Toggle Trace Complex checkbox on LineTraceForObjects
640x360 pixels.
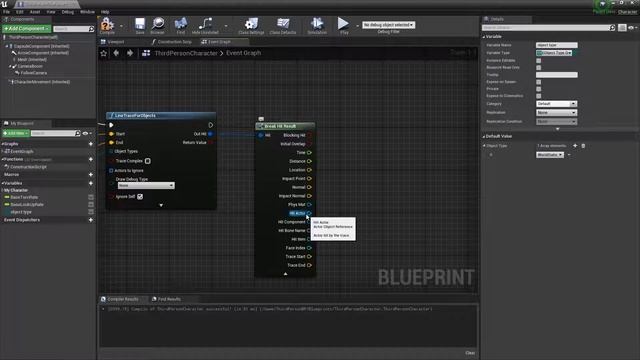click(x=148, y=161)
